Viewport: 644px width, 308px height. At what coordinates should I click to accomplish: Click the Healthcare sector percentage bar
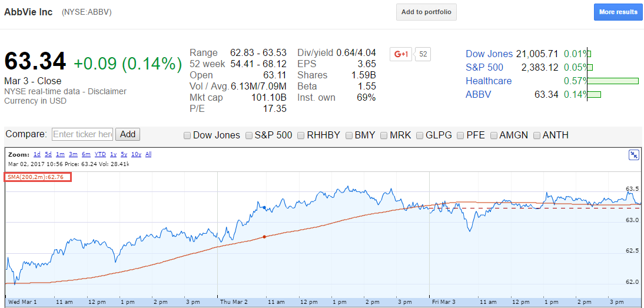coord(613,81)
